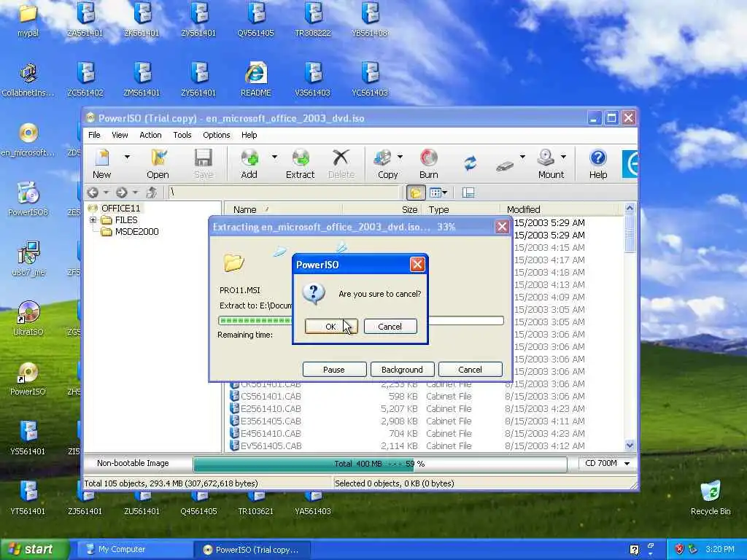Click the image capacity progress bar

click(x=379, y=463)
